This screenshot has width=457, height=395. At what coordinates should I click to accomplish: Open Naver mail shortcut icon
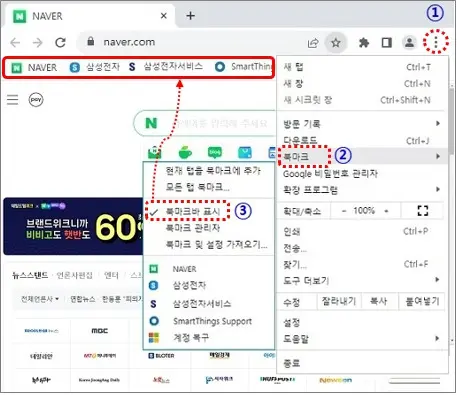coord(155,152)
